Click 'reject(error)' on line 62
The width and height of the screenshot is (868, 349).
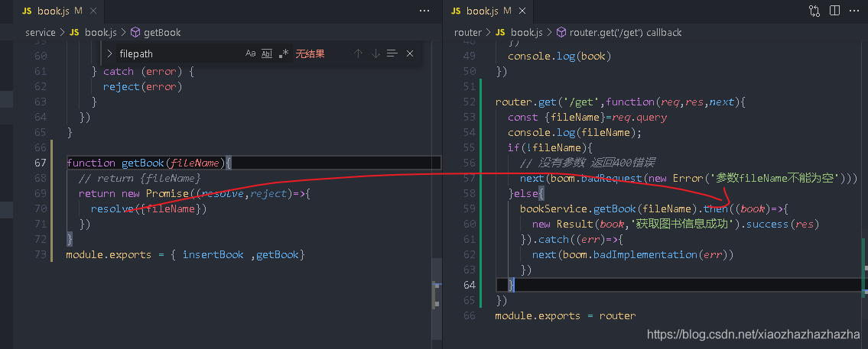pyautogui.click(x=142, y=86)
